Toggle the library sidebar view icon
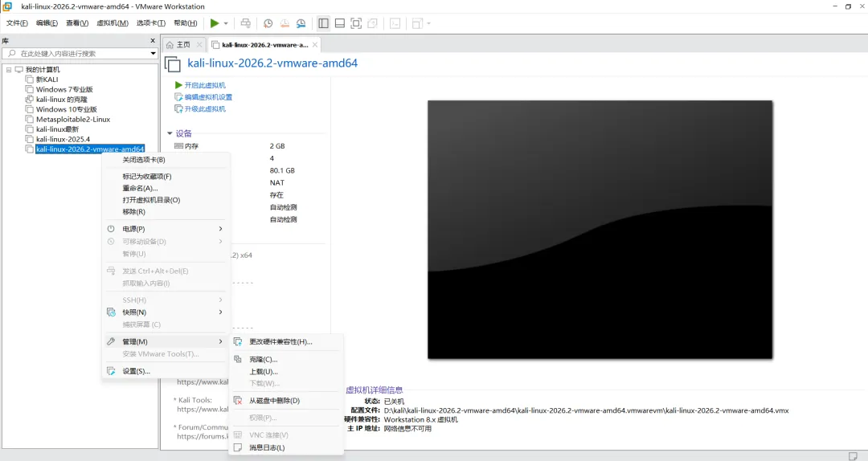Image resolution: width=868 pixels, height=461 pixels. point(323,23)
